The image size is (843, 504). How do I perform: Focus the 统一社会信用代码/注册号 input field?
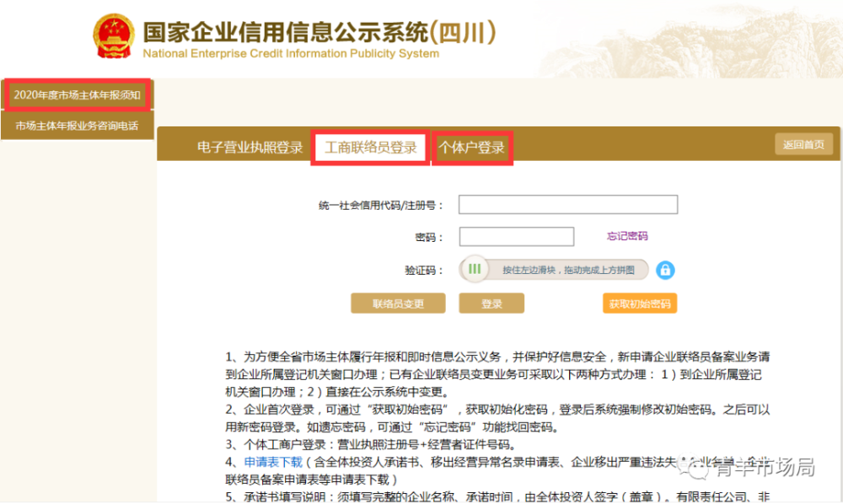tap(568, 205)
